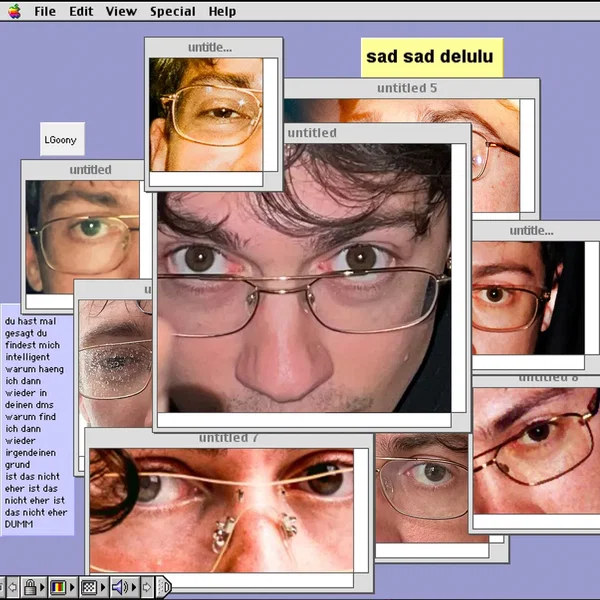Expand the arrow beside the color depth module
600x600 pixels.
click(72, 587)
